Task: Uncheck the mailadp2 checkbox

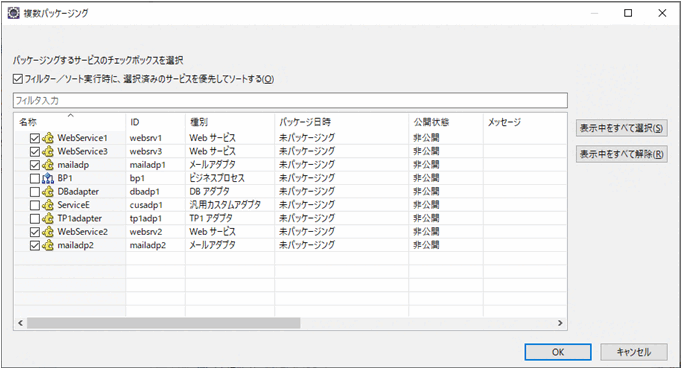Action: (x=35, y=246)
